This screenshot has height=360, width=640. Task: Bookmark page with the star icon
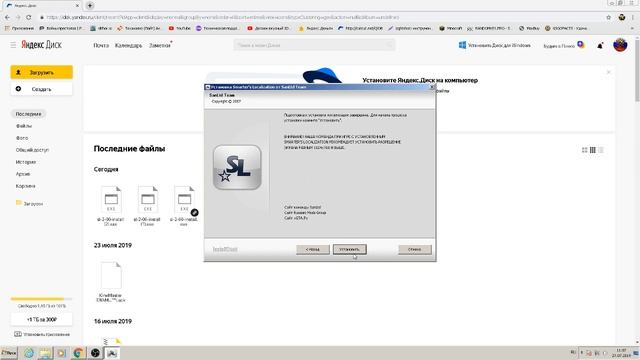609,17
